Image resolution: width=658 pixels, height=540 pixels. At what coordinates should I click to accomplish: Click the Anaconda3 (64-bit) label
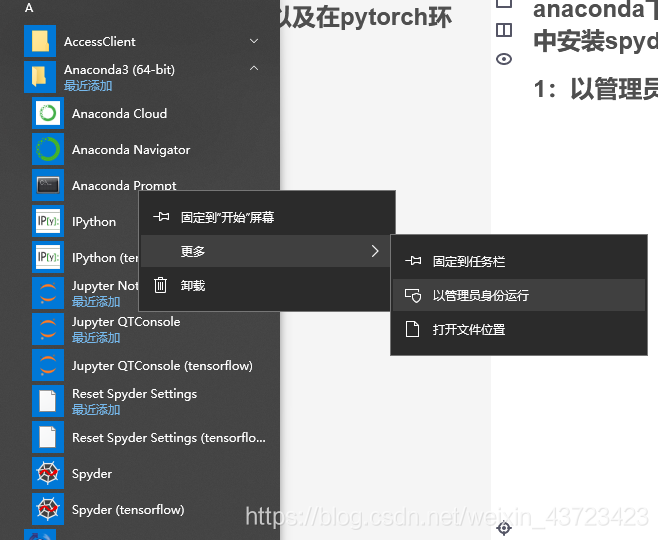coord(120,70)
